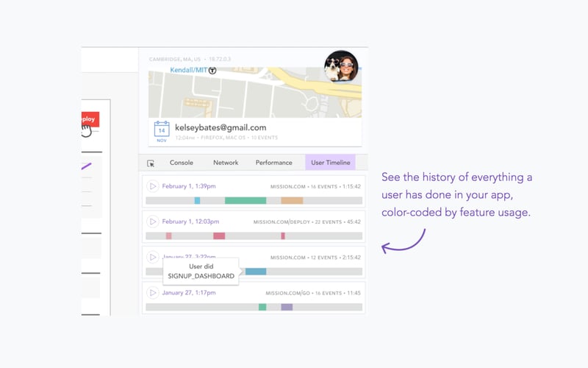Click MISSION.COM/DEPLOY session info text

(306, 222)
